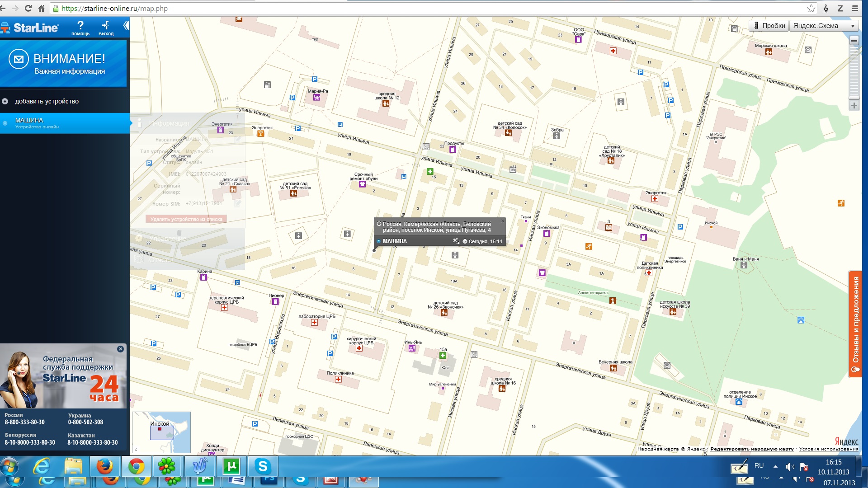Screen dimensions: 868x488
Task: Open Skype from the taskbar
Action: click(x=263, y=466)
